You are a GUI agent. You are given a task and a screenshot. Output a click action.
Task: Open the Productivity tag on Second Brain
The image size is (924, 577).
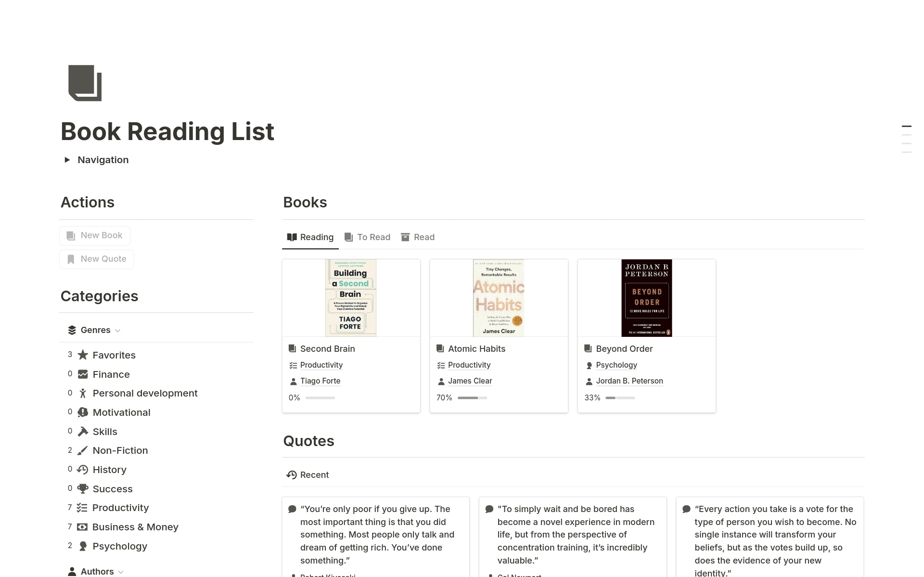(x=321, y=365)
